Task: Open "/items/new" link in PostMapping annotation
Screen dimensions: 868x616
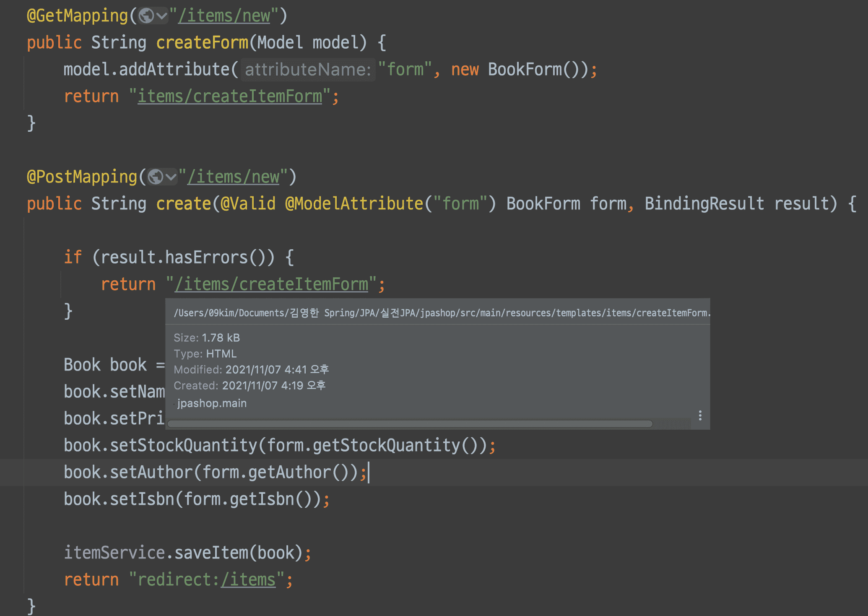Action: (234, 177)
